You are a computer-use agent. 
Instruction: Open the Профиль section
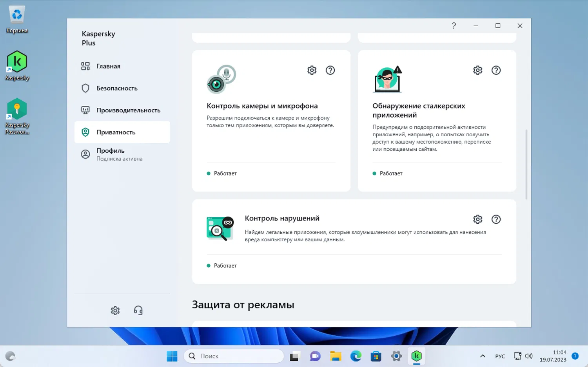122,154
